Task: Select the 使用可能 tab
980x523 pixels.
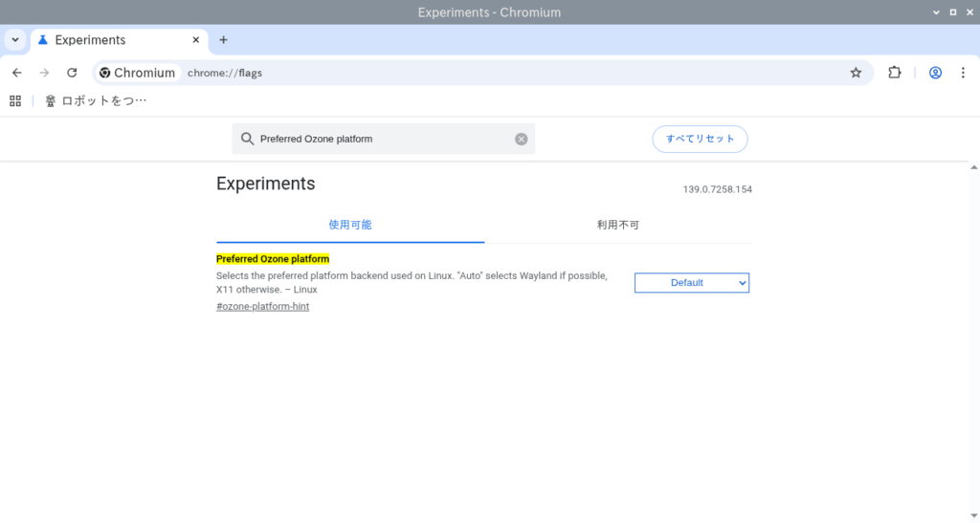Action: pos(350,225)
